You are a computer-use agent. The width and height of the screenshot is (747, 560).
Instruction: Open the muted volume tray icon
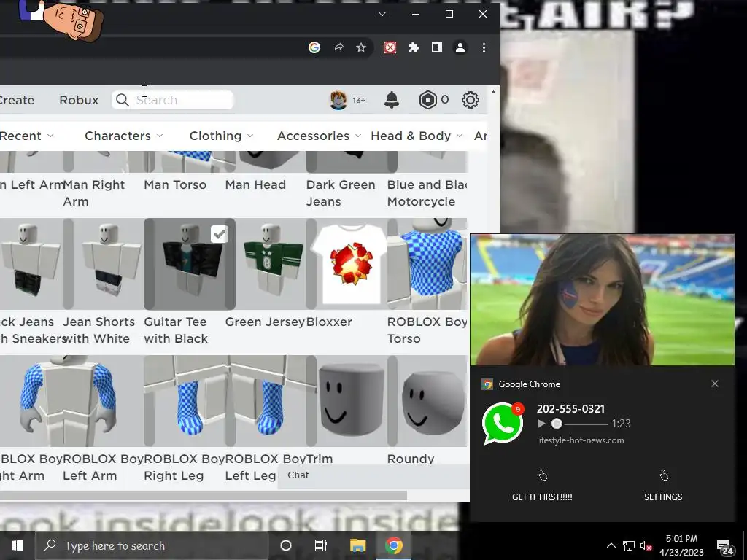pyautogui.click(x=646, y=545)
